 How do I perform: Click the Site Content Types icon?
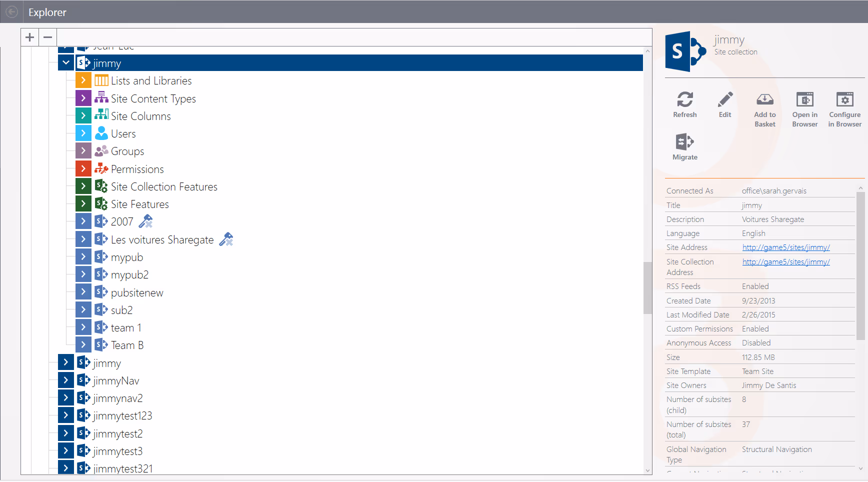(x=101, y=98)
